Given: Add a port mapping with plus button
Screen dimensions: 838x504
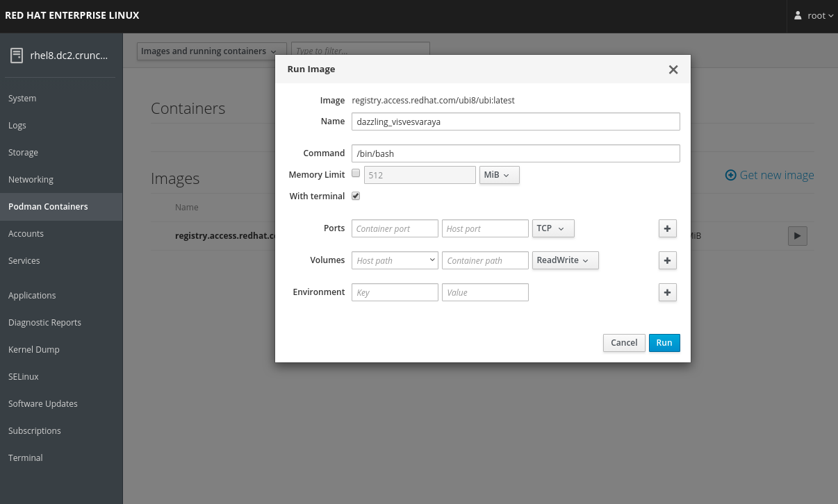Looking at the screenshot, I should [667, 228].
